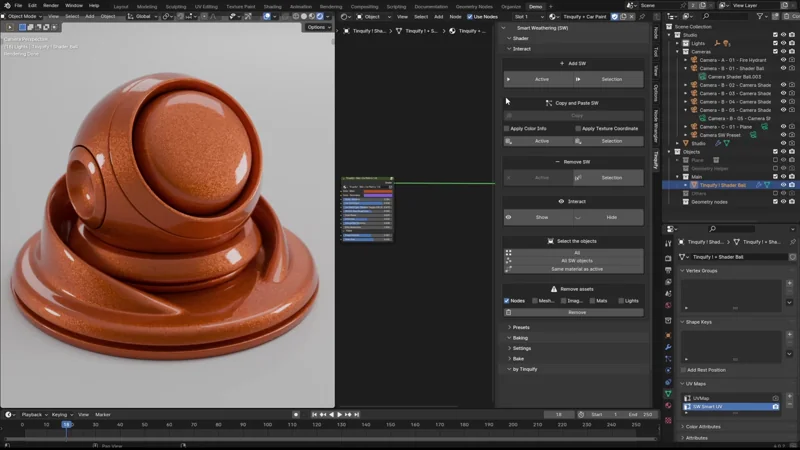The width and height of the screenshot is (800, 450).
Task: Open the Render menu
Action: 50,6
